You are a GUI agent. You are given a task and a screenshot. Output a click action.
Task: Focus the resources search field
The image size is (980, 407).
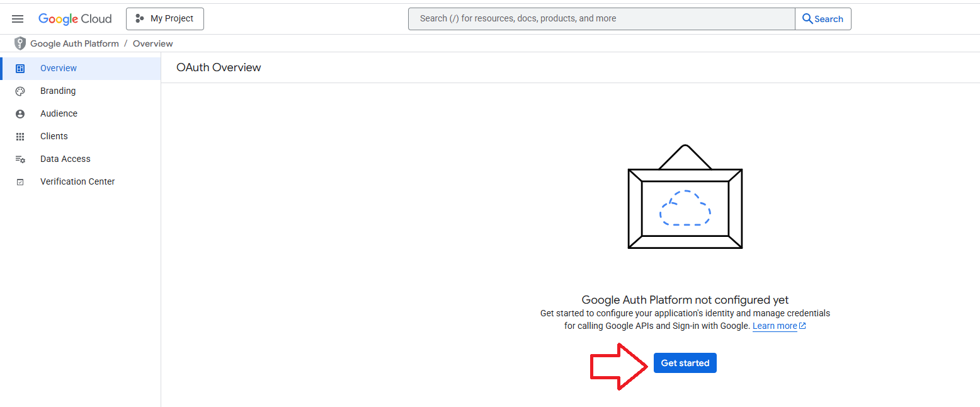601,19
